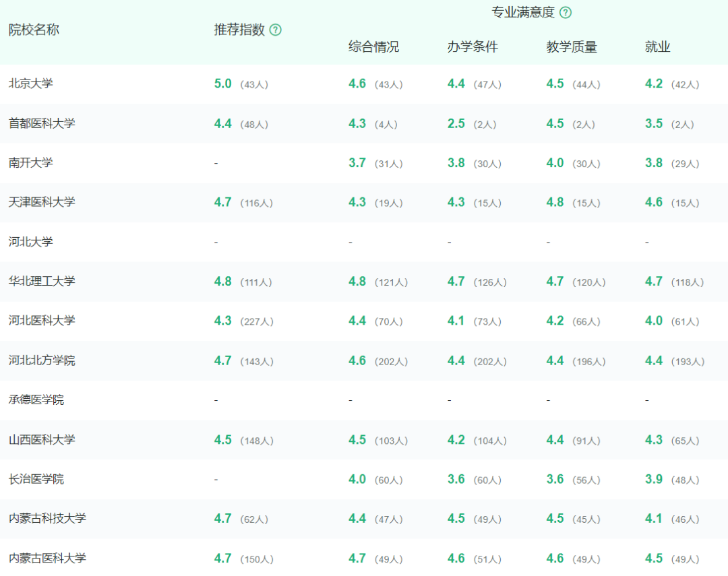Select the 河北医科大学 row name

pyautogui.click(x=42, y=321)
